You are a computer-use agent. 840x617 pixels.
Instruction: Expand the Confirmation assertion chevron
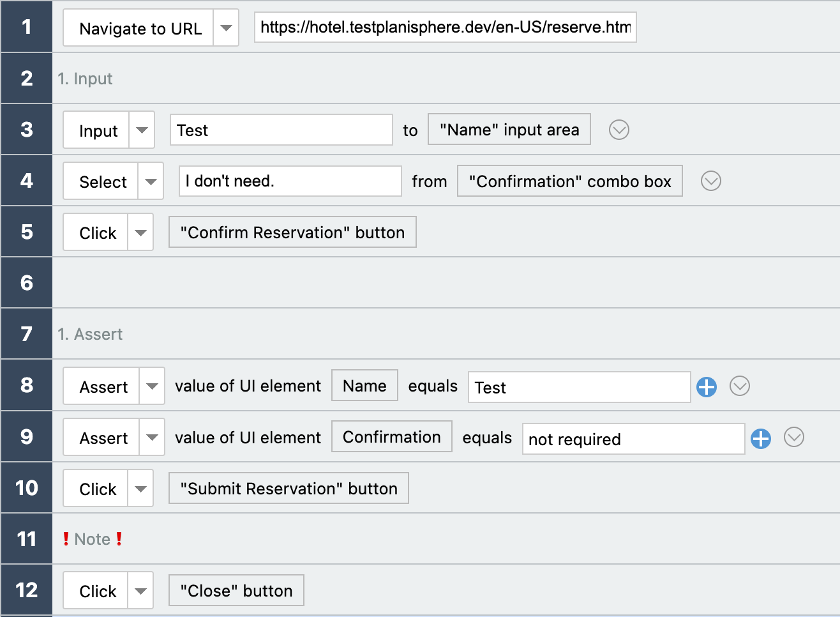click(793, 438)
